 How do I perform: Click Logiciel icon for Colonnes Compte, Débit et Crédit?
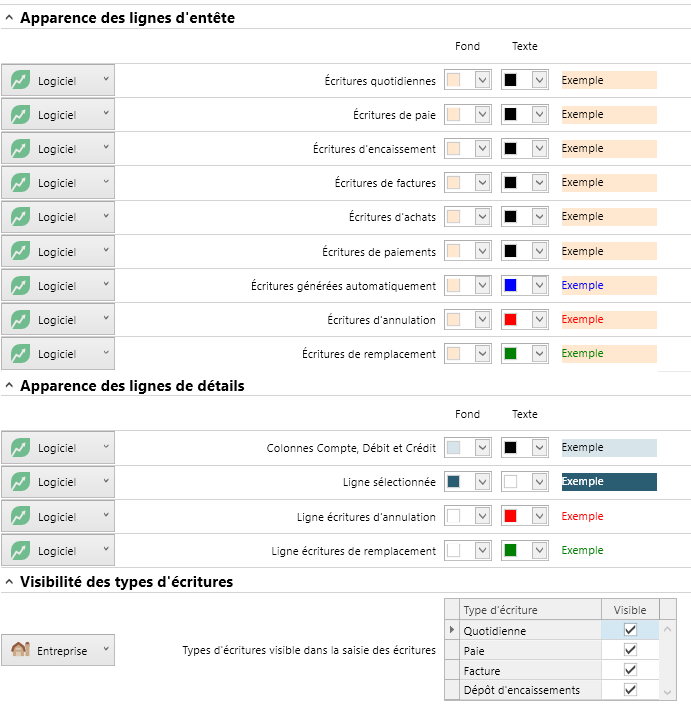click(x=21, y=447)
